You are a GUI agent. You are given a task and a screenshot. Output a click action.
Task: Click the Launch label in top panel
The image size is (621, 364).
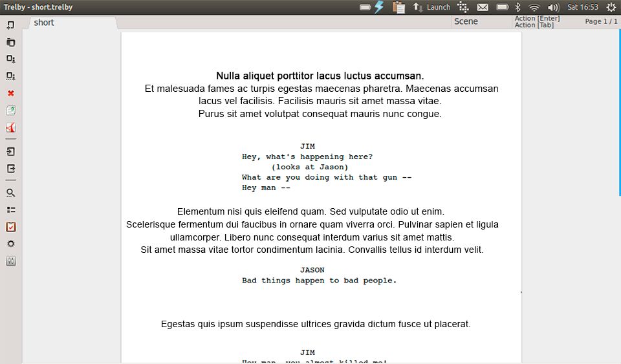point(439,7)
